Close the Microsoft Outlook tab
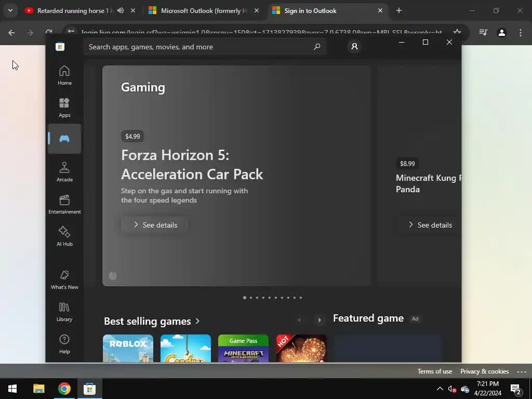Screen dimensions: 532x399 point(257,10)
